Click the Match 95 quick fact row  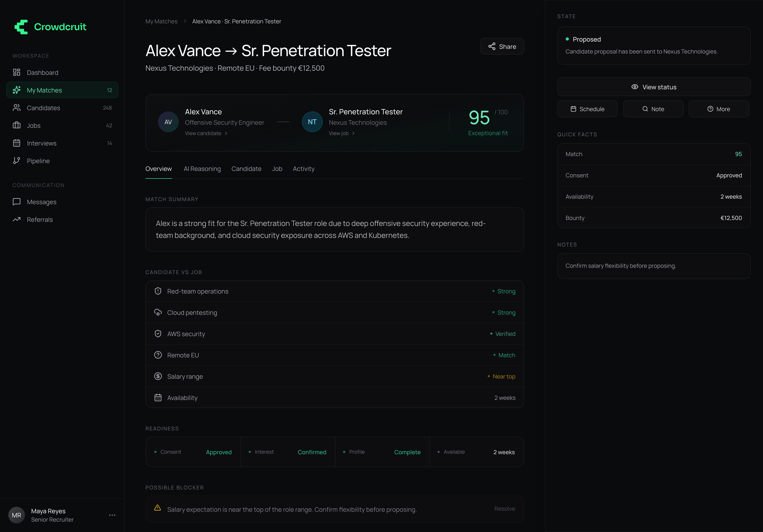tap(654, 154)
